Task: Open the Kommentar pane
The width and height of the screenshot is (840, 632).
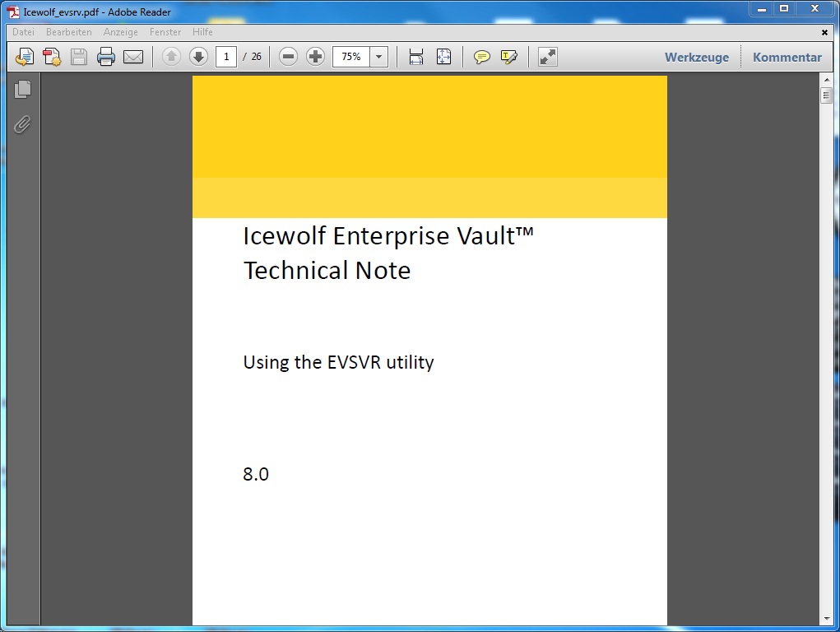Action: point(787,58)
